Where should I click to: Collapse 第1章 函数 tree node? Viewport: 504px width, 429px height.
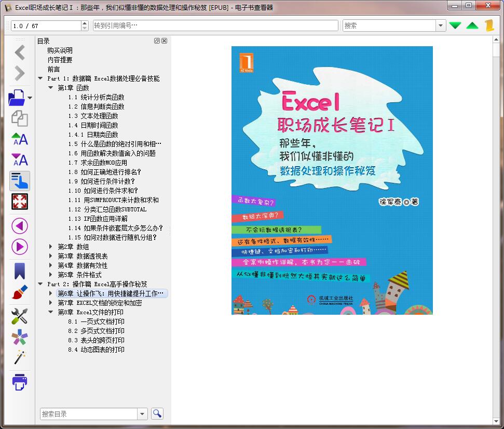tap(50, 87)
